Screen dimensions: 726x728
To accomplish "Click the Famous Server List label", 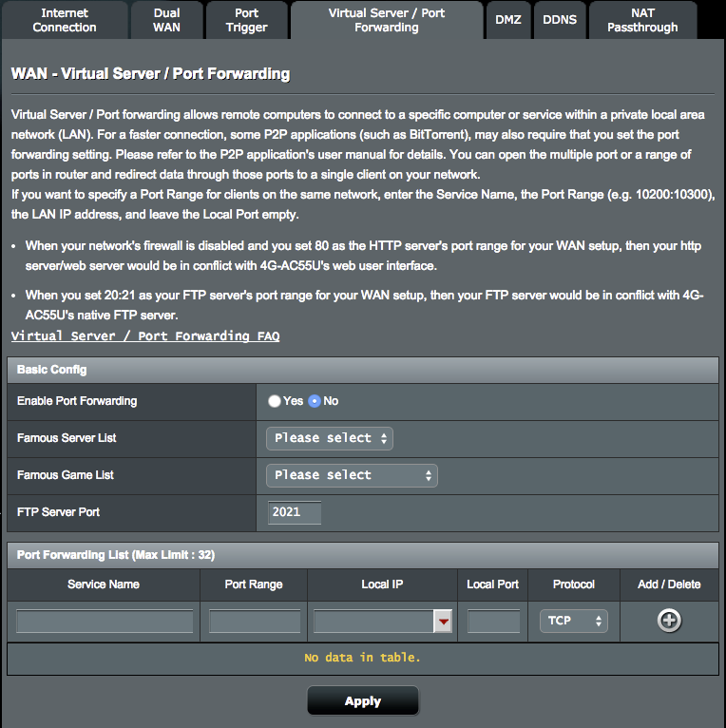I will 67,438.
